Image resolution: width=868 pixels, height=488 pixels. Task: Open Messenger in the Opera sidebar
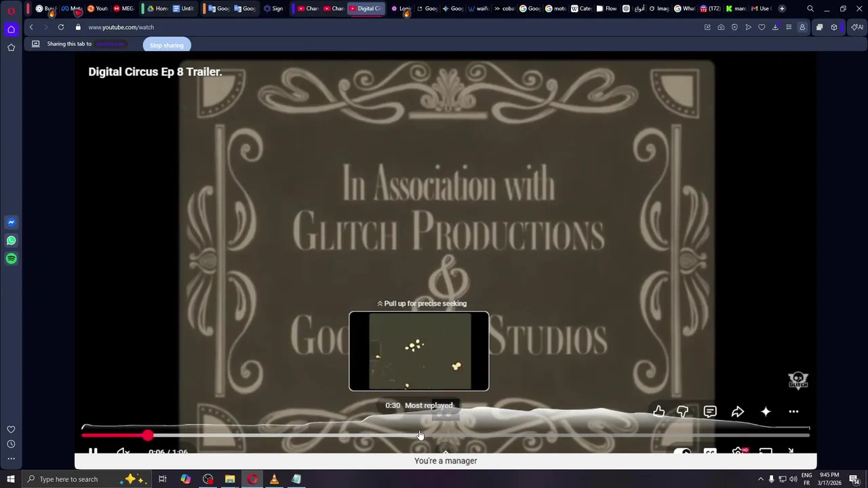click(11, 222)
